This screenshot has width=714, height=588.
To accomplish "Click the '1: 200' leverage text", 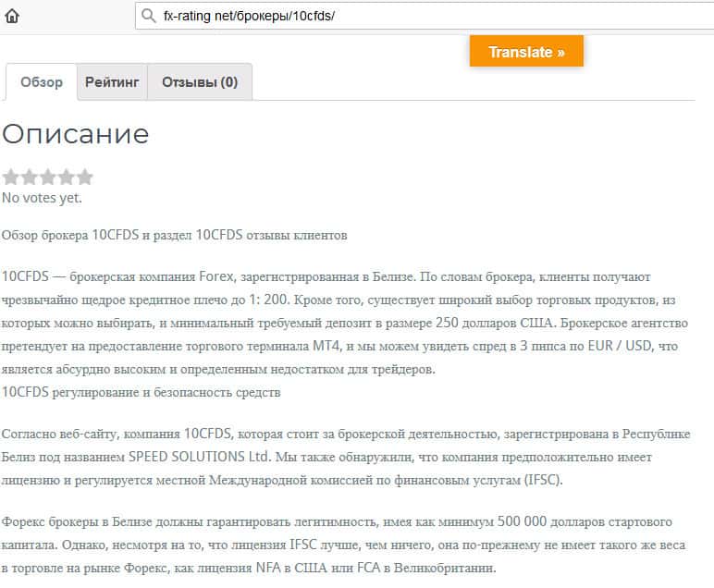I will (x=268, y=300).
